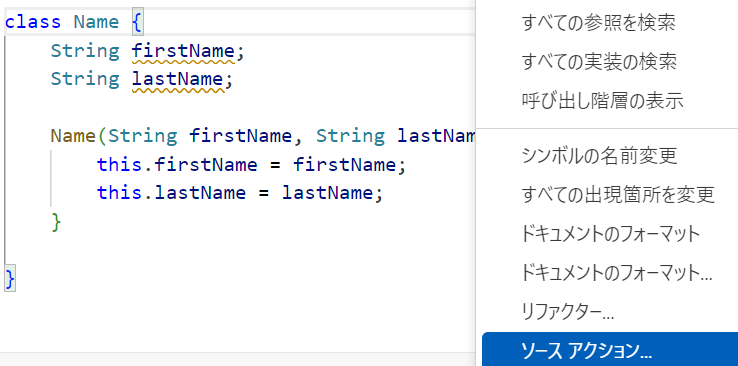The width and height of the screenshot is (738, 366).
Task: Click String type before lastName field
Action: pyautogui.click(x=85, y=79)
